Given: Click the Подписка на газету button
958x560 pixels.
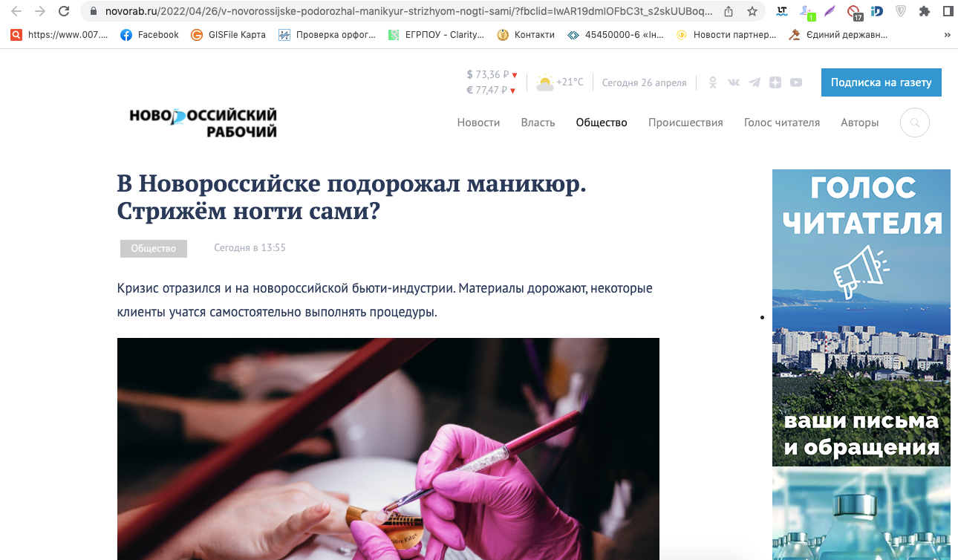Looking at the screenshot, I should tap(881, 82).
